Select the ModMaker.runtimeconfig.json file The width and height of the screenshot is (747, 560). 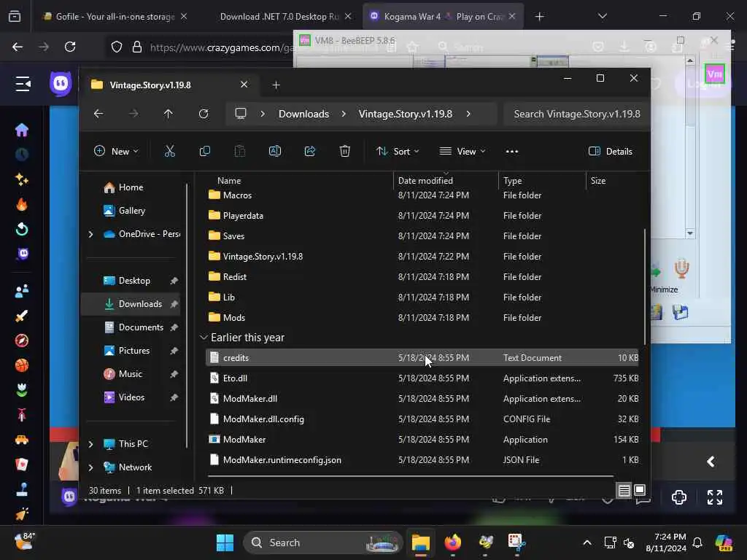click(x=422, y=460)
